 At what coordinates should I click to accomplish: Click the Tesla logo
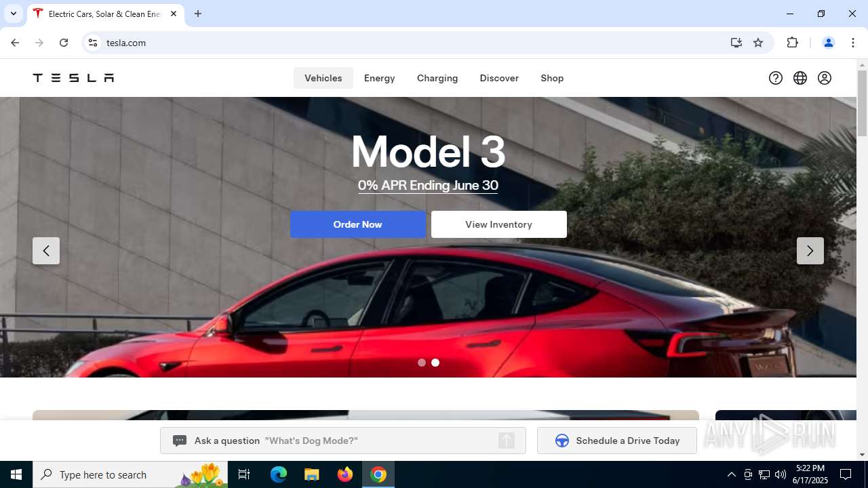pyautogui.click(x=73, y=78)
